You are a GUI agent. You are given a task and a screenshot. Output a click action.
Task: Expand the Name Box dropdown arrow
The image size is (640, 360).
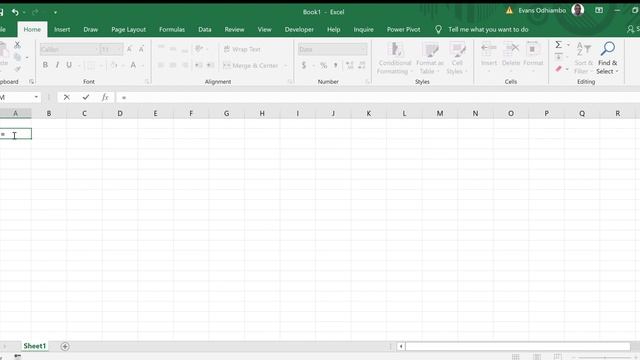click(x=36, y=97)
